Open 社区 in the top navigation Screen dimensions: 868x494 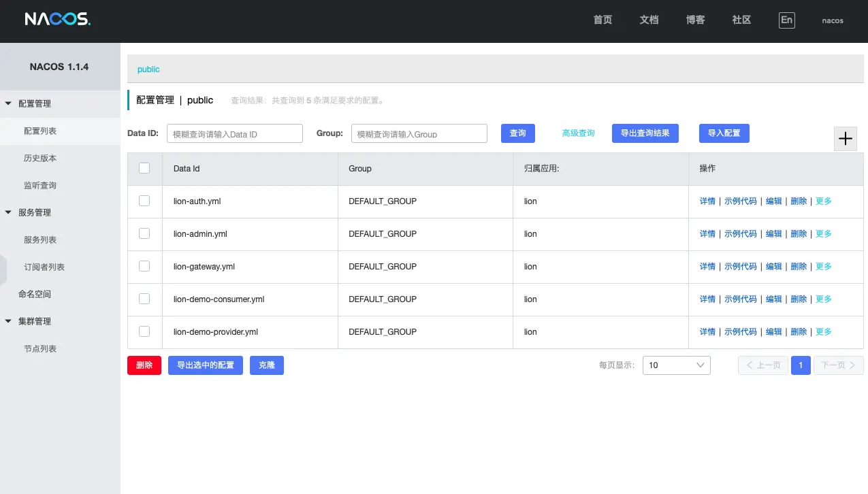tap(742, 20)
